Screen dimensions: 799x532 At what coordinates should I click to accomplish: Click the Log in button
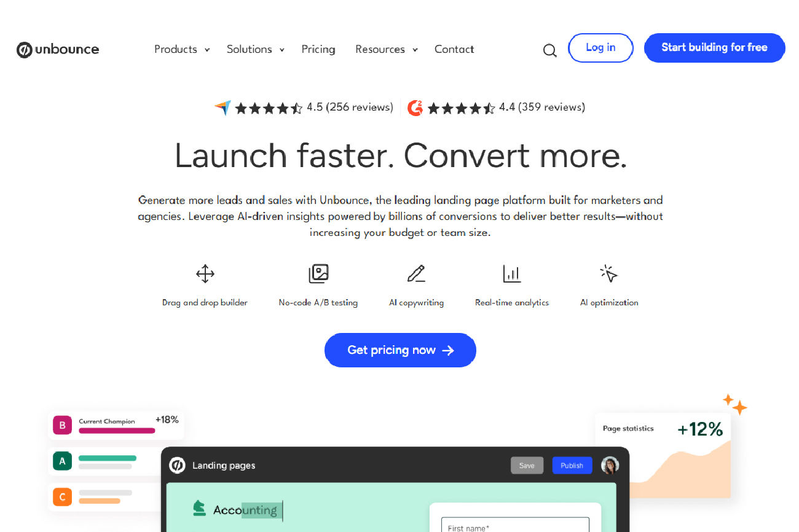(x=600, y=48)
